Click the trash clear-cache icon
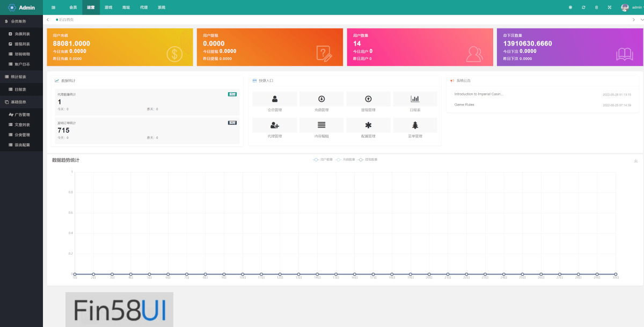This screenshot has width=644, height=327. [x=596, y=8]
